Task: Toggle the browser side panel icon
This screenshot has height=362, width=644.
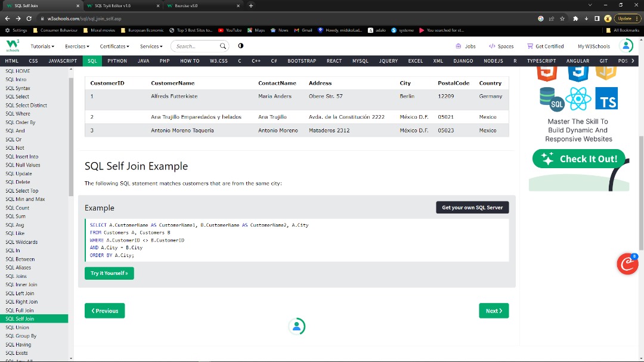Action: (597, 18)
